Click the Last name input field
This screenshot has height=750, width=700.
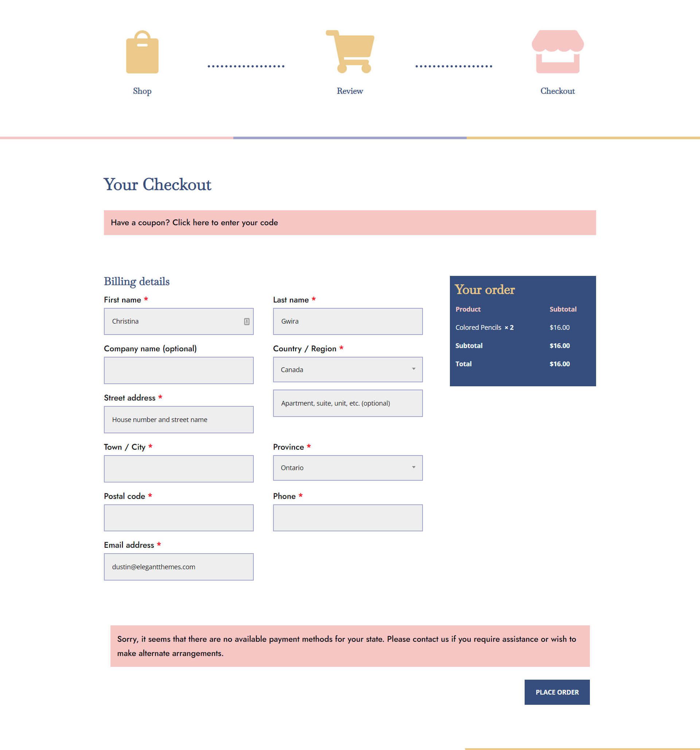coord(349,321)
